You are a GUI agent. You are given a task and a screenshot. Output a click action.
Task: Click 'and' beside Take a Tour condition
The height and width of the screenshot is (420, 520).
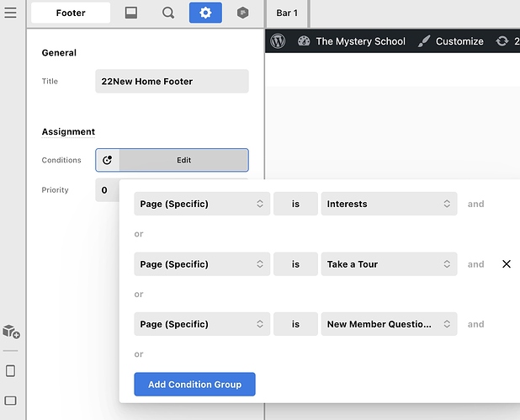(476, 264)
